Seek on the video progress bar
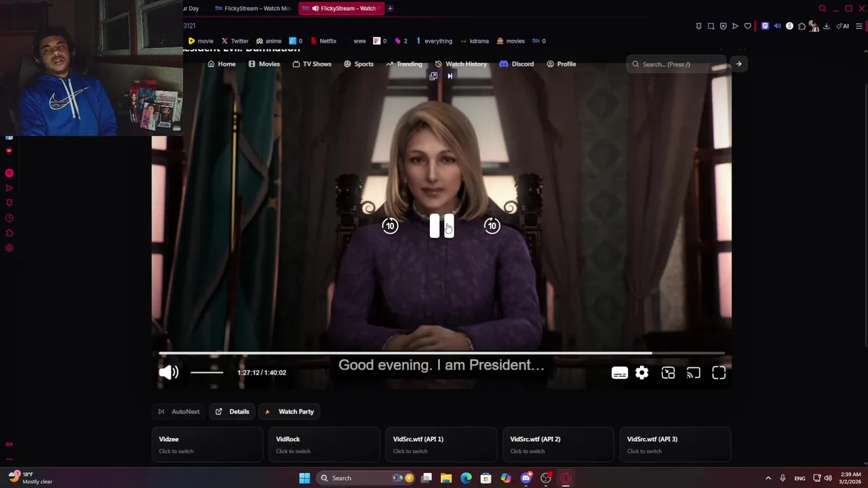Screen dimensions: 868x488 point(441,353)
